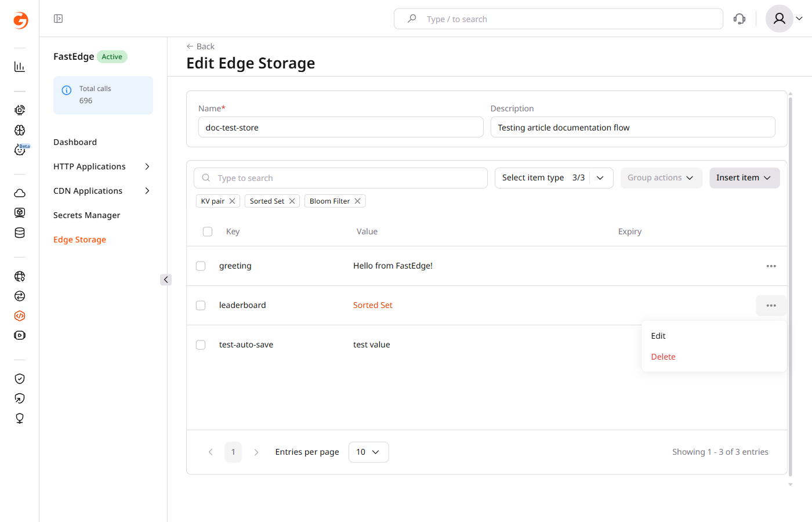
Task: Click the Total calls info icon
Action: coord(67,90)
